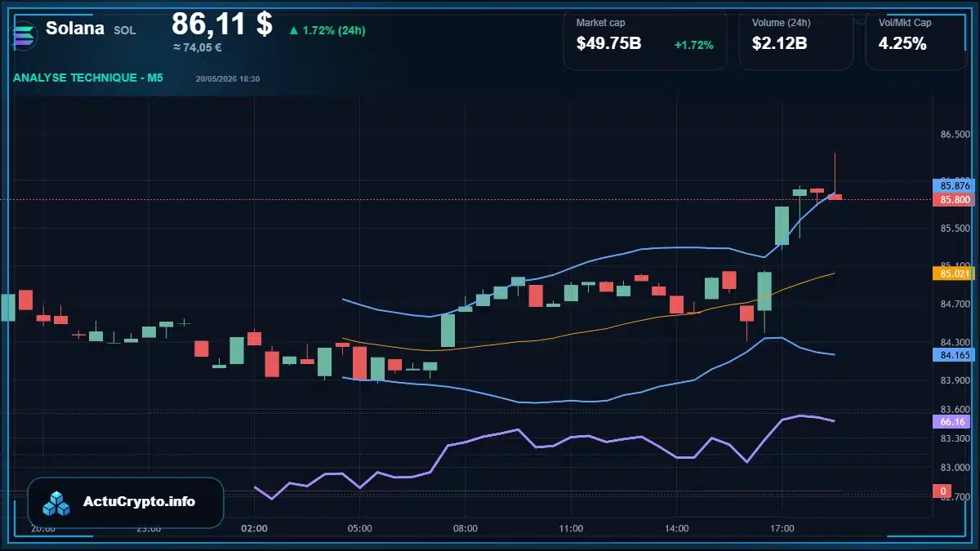Open the Volume (24h) $2.12B card
This screenshot has width=980, height=551.
point(795,38)
